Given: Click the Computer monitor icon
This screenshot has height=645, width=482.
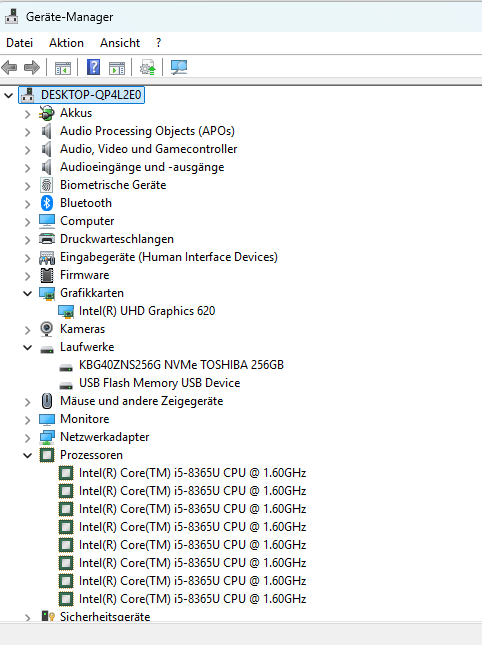Looking at the screenshot, I should (47, 221).
